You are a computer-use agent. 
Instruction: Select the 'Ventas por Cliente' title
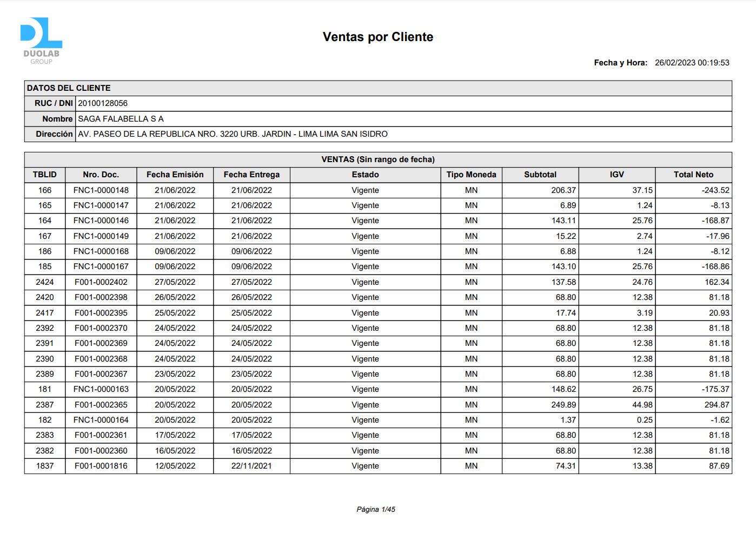click(378, 37)
